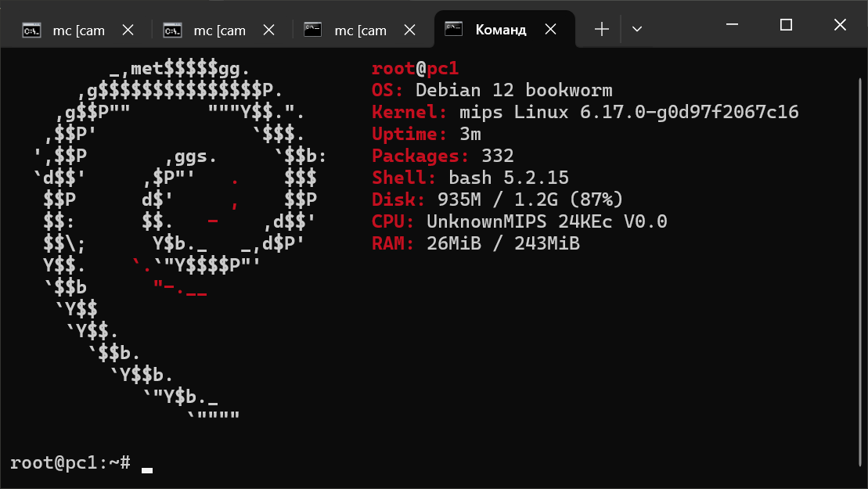
Task: Close the third mc tab
Action: (409, 30)
